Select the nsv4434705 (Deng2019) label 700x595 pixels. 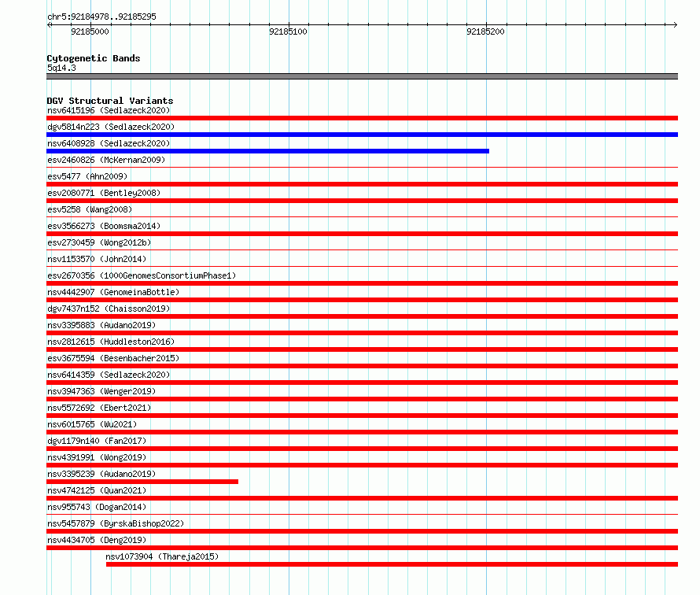tap(97, 540)
